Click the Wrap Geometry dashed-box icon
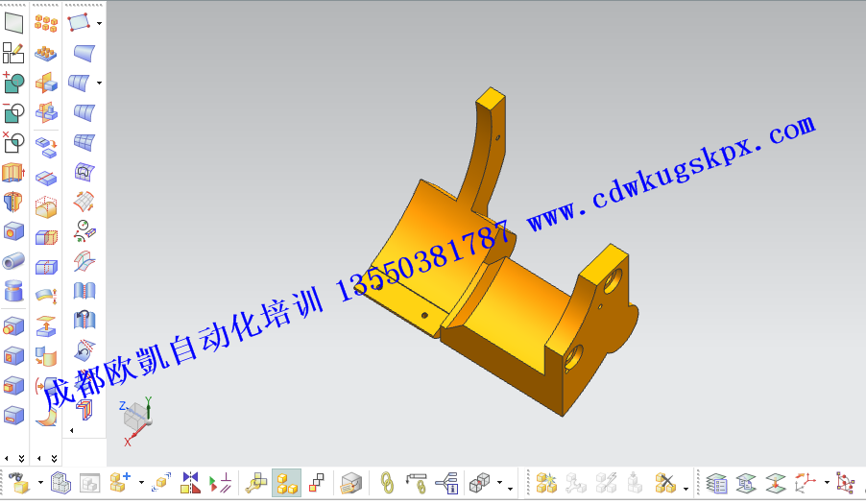866x504 pixels. tap(46, 207)
